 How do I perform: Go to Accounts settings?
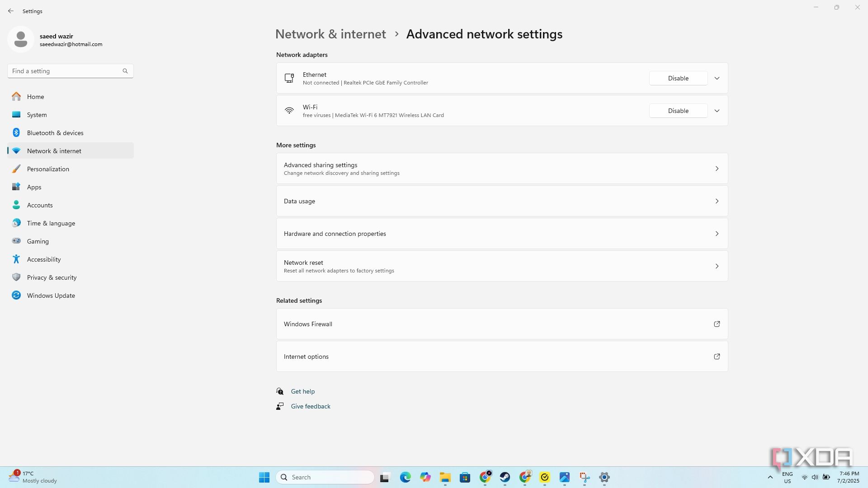coord(70,205)
